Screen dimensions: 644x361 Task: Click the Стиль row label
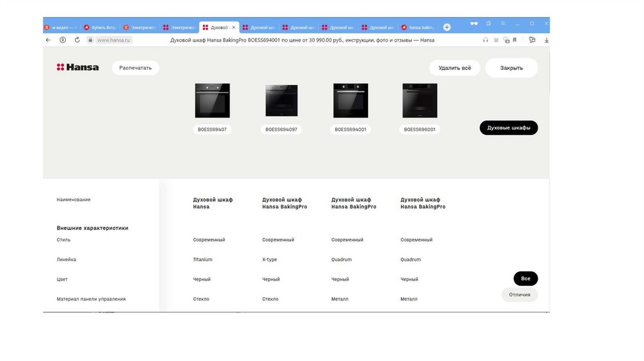[x=64, y=240]
